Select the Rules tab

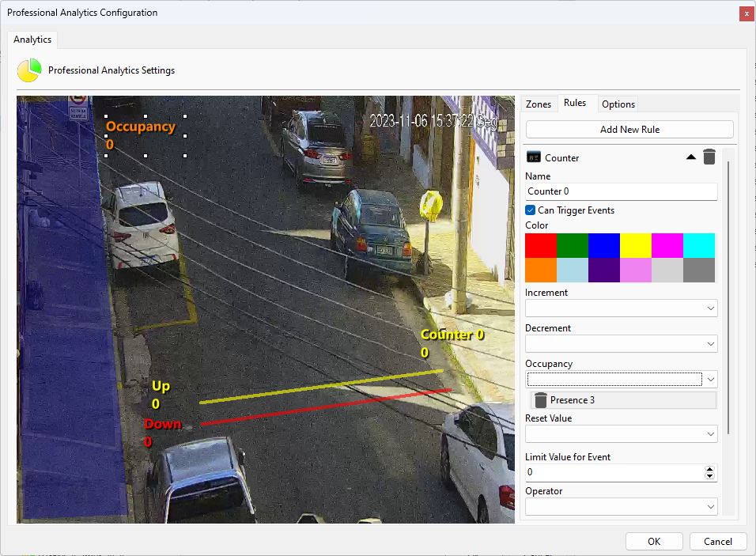click(575, 103)
